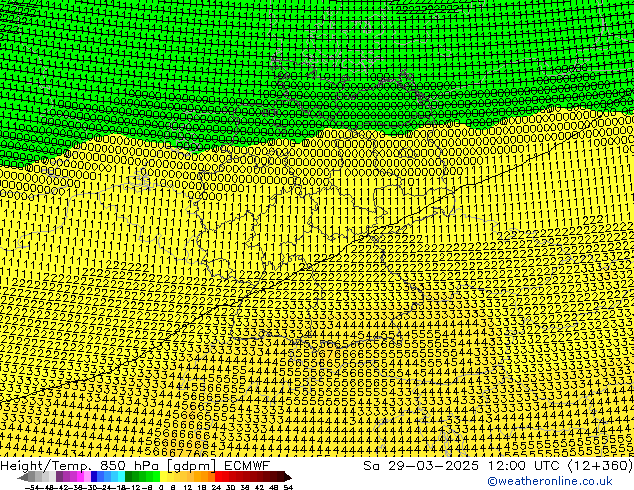Click the '54' label on color scale
The height and width of the screenshot is (490, 634).
click(288, 487)
